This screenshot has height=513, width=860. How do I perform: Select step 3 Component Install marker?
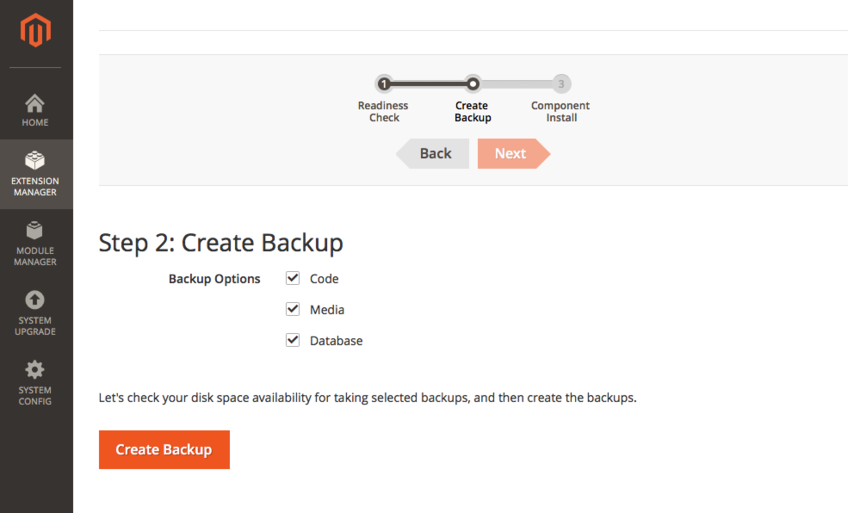(x=561, y=84)
